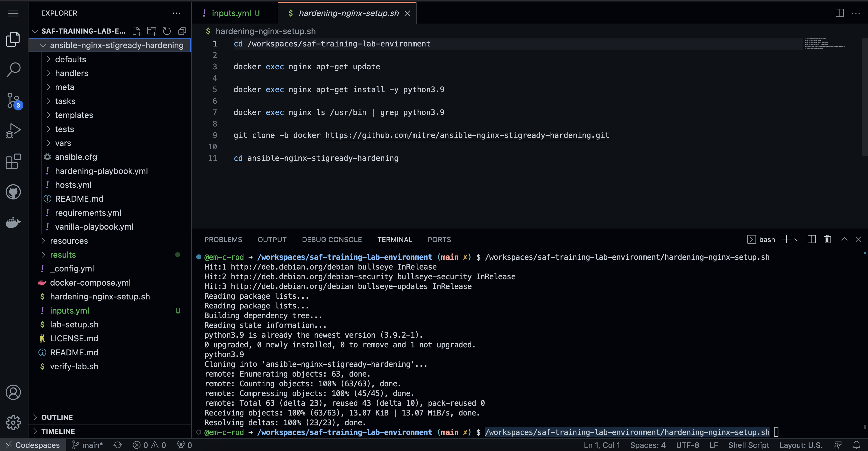Open the Accounts icon in activity bar

[x=13, y=392]
